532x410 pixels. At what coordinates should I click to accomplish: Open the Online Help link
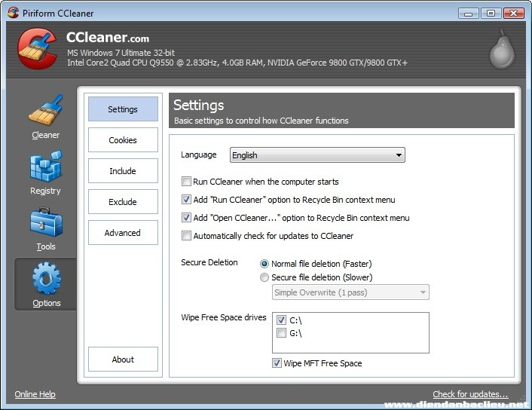pos(35,394)
